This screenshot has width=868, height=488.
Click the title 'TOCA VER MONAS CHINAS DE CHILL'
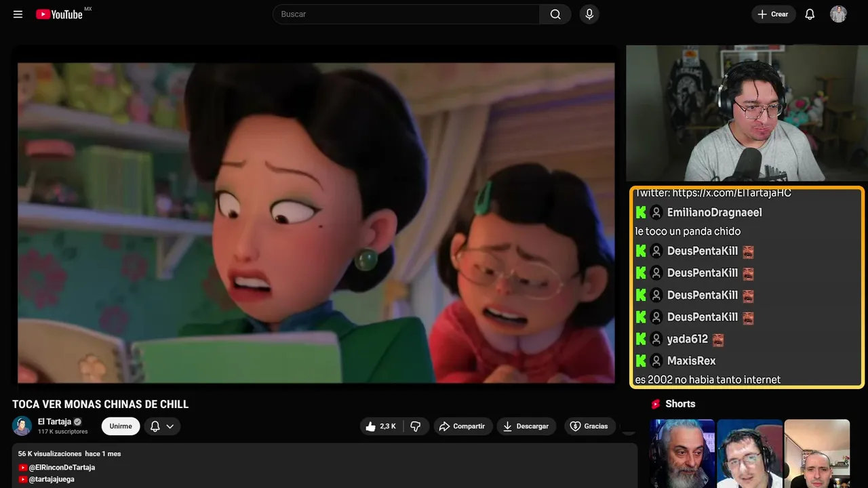[100, 405]
